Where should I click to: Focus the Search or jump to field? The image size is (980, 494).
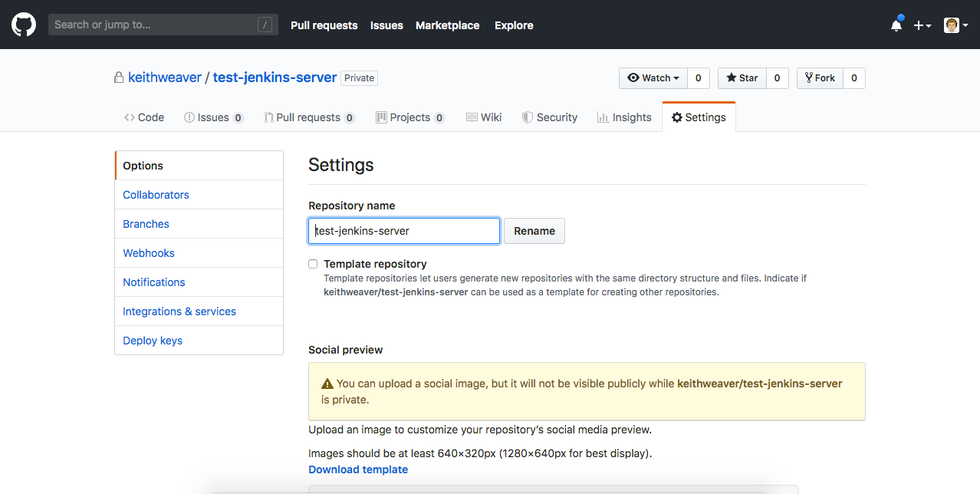163,25
